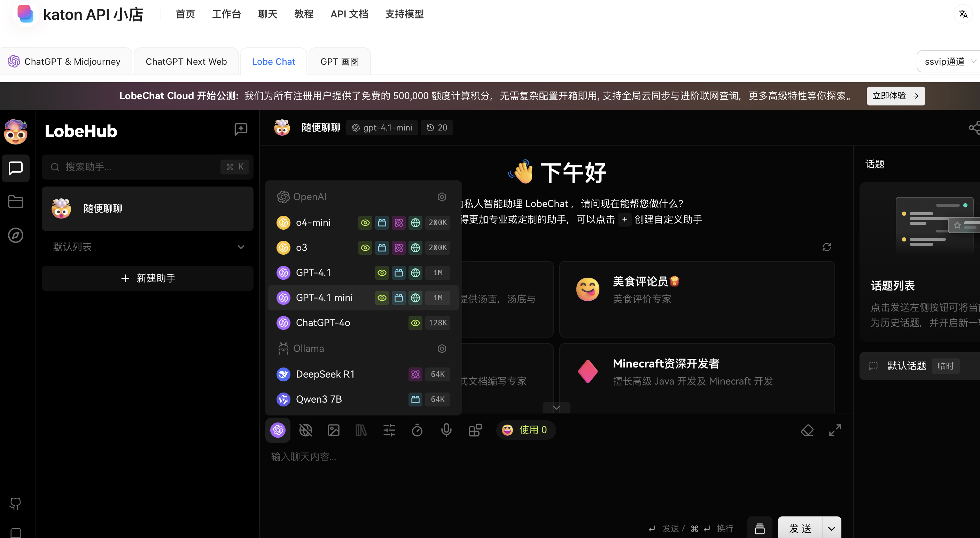Click the 立即体验 banner button
Viewport: 980px width, 538px height.
895,96
